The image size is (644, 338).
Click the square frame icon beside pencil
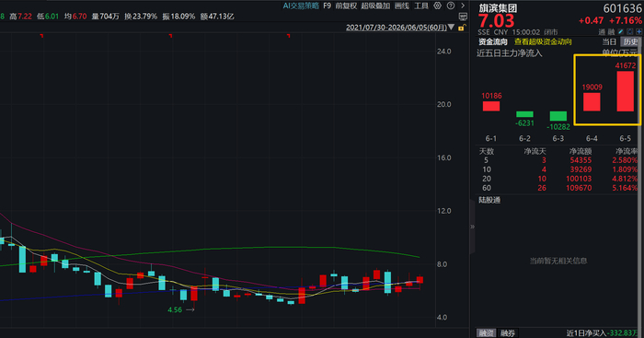[x=630, y=31]
